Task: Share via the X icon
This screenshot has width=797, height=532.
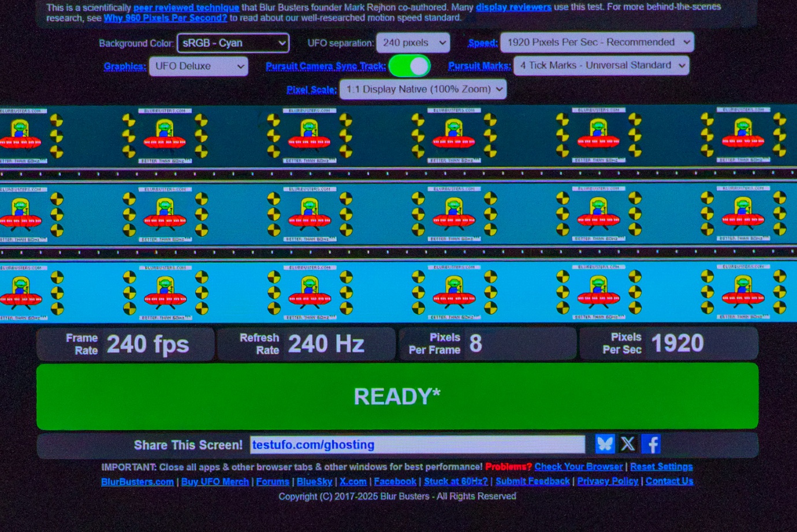Action: tap(628, 444)
